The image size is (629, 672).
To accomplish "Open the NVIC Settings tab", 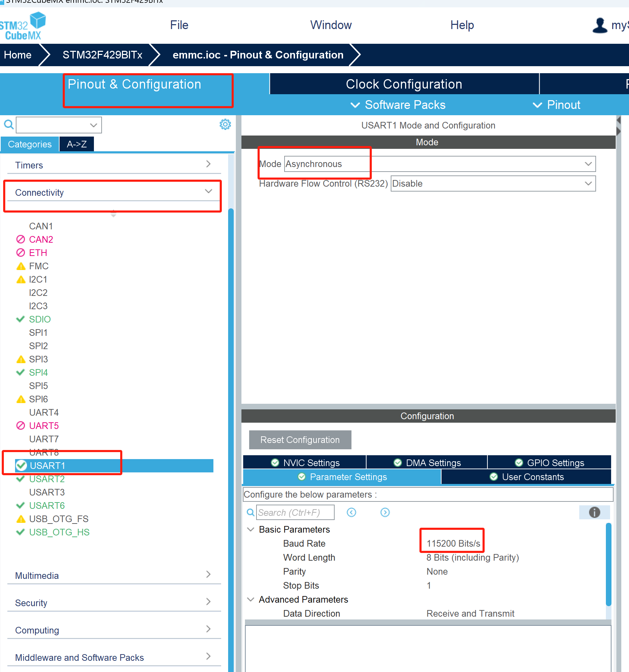I will click(305, 463).
